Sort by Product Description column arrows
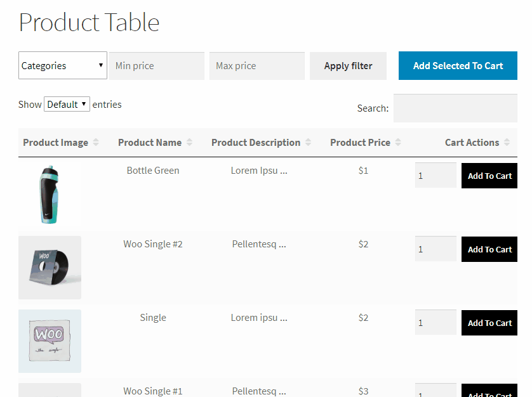The width and height of the screenshot is (532, 397). click(308, 143)
